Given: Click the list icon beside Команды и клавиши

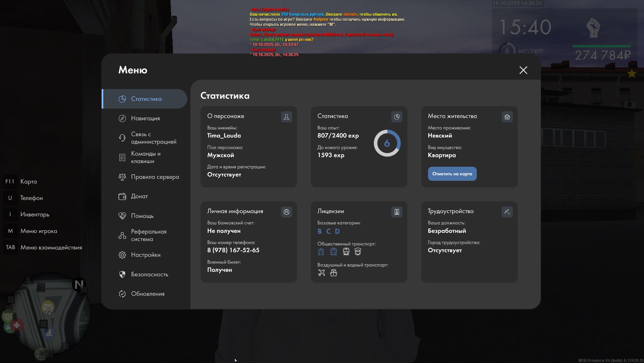Looking at the screenshot, I should pyautogui.click(x=122, y=157).
